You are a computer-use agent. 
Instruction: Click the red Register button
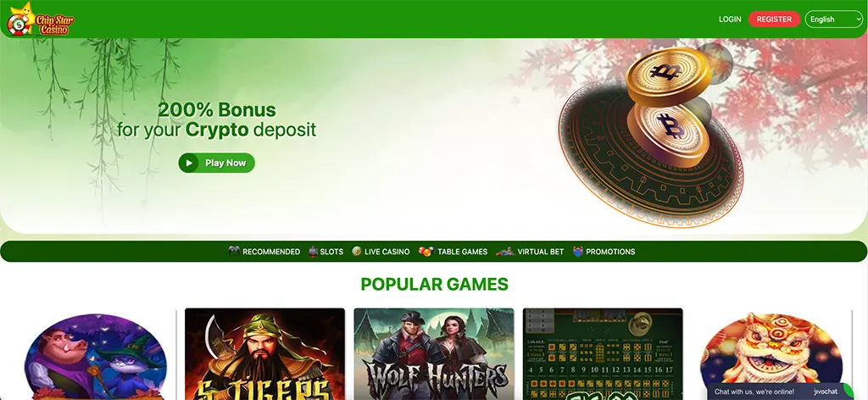[x=774, y=19]
